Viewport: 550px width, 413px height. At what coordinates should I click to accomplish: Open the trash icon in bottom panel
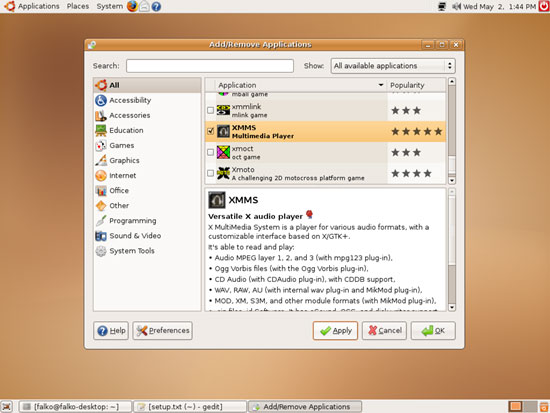coord(544,407)
